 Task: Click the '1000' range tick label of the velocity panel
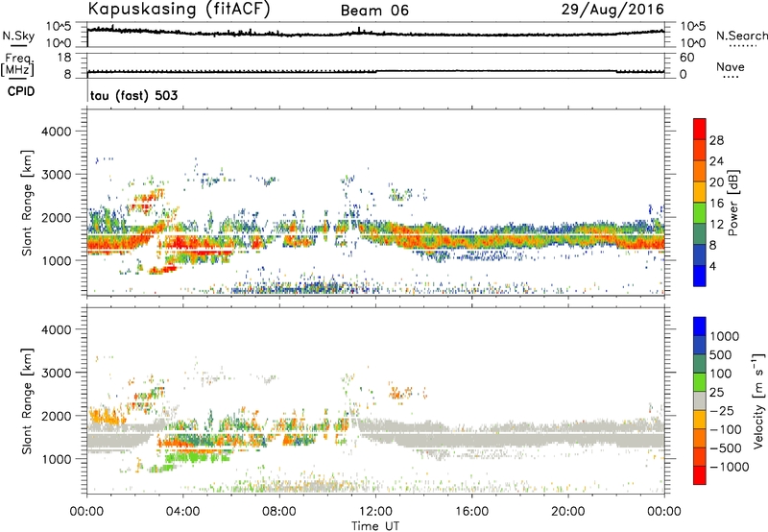(x=56, y=459)
